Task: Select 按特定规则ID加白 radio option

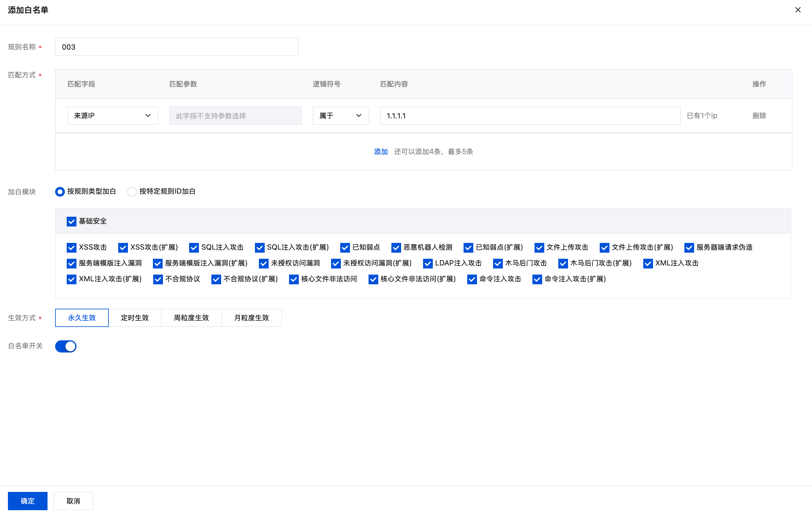Action: pos(132,192)
